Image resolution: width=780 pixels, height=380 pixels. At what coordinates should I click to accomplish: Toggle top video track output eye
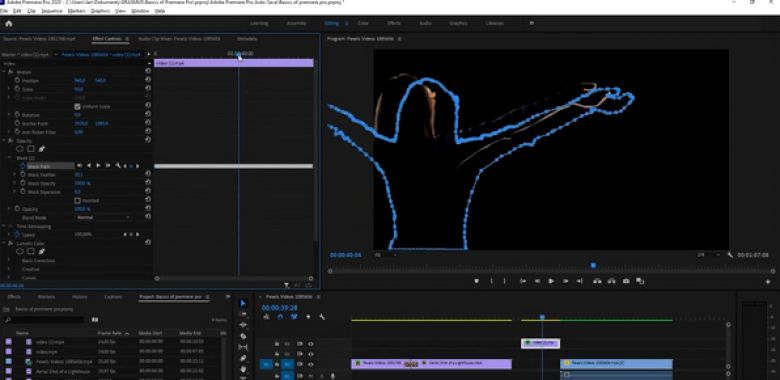coord(310,344)
